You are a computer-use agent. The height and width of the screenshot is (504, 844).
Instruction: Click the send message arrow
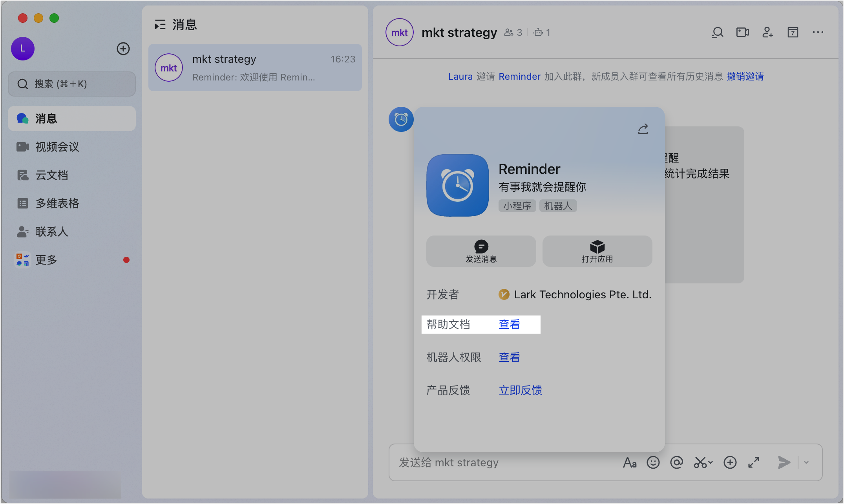tap(784, 463)
